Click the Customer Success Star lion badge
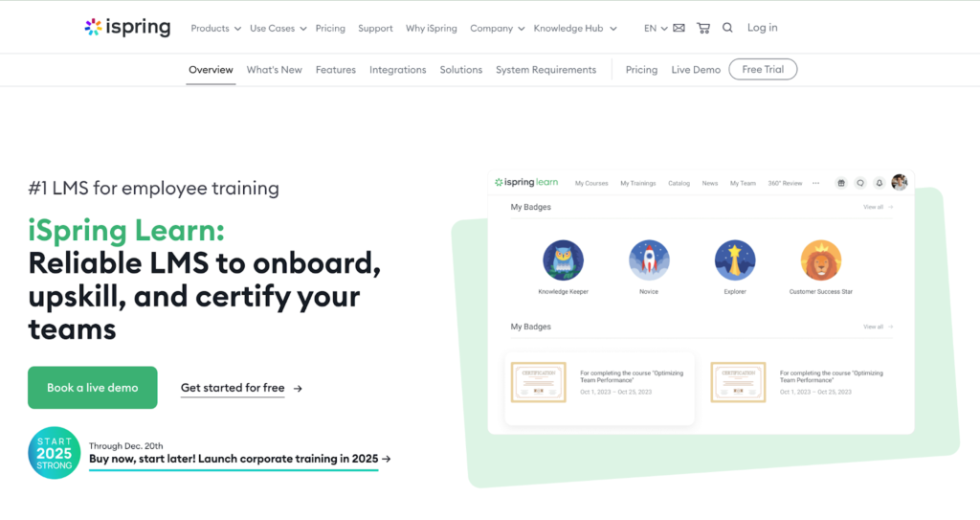The height and width of the screenshot is (520, 980). 820,260
